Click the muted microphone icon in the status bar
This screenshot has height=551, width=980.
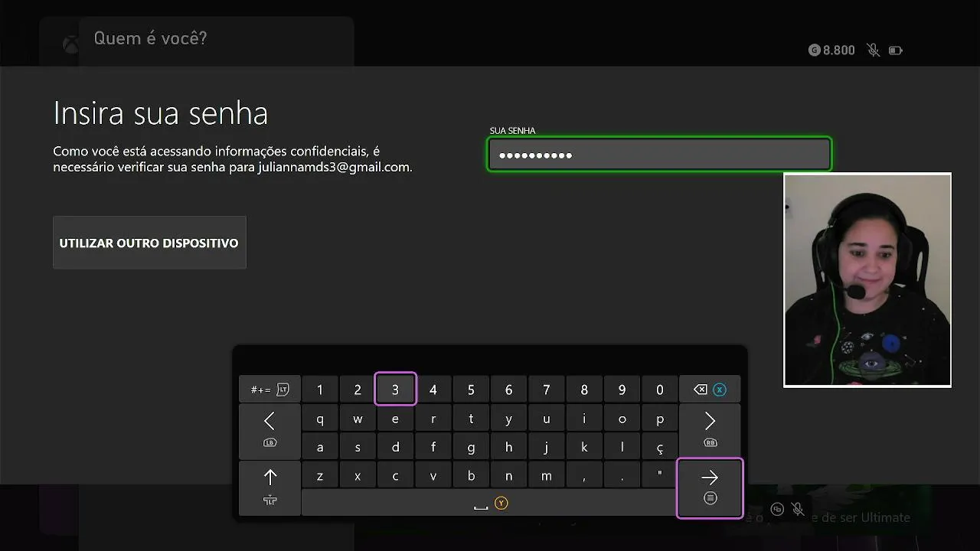(873, 51)
